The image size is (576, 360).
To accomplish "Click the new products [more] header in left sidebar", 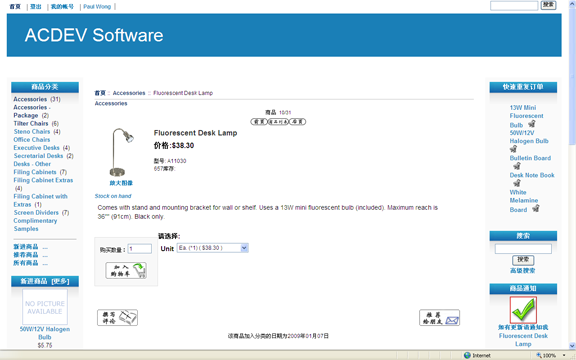I will click(x=44, y=281).
